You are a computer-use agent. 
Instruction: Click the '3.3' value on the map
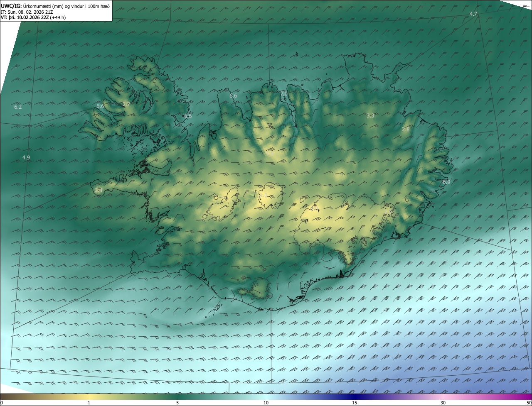370,116
